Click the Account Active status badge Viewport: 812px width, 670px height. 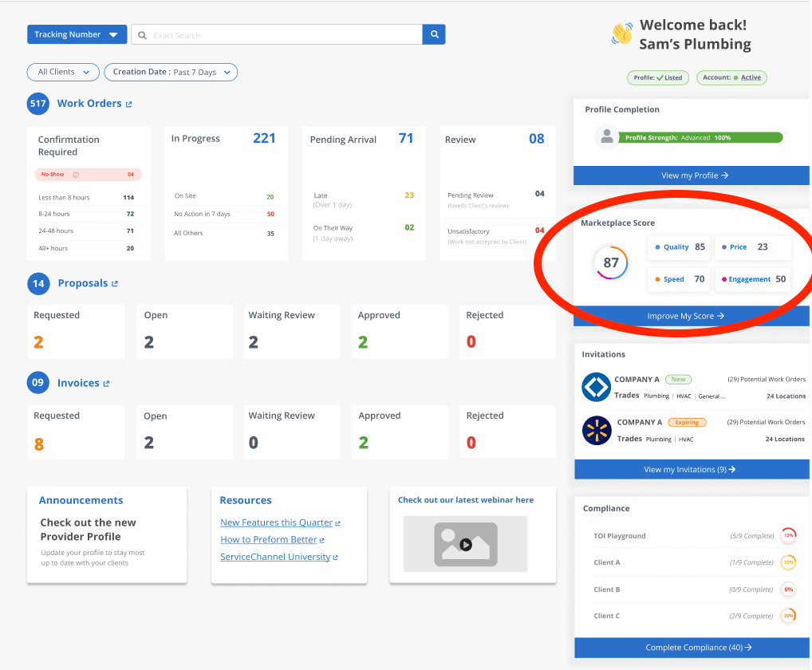tap(731, 77)
